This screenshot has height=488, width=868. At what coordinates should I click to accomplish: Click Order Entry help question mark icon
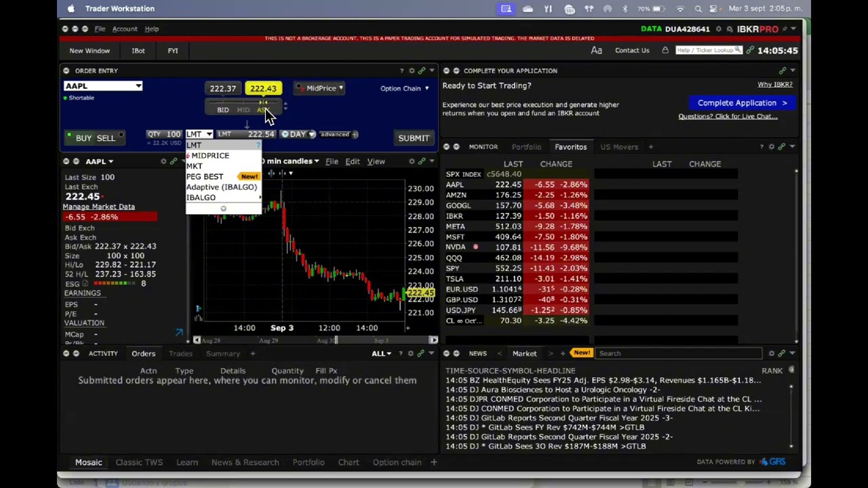click(x=401, y=70)
